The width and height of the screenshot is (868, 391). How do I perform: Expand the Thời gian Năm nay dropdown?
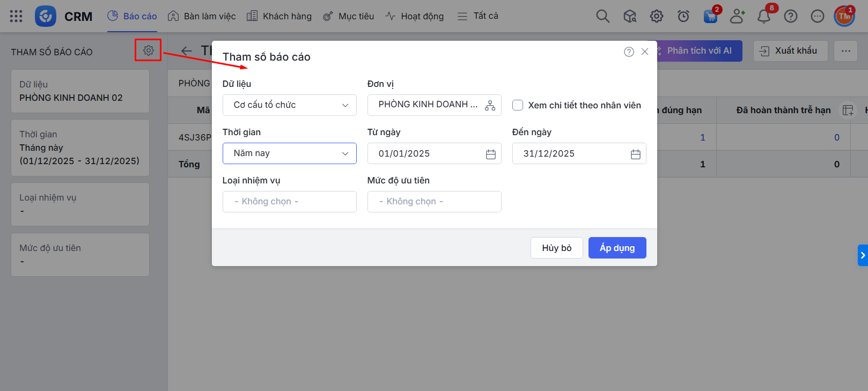pyautogui.click(x=289, y=153)
